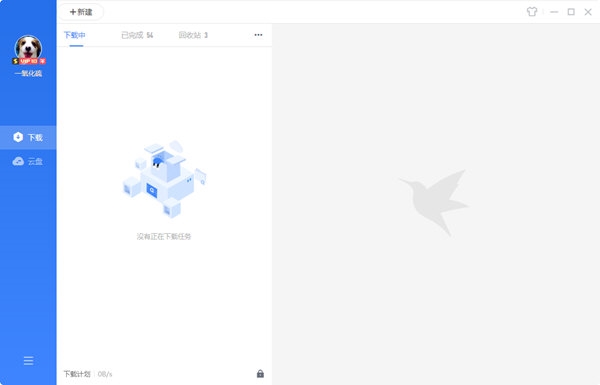Screen dimensions: 600x385
Task: Open the 下载计划 download plan link
Action: point(77,374)
